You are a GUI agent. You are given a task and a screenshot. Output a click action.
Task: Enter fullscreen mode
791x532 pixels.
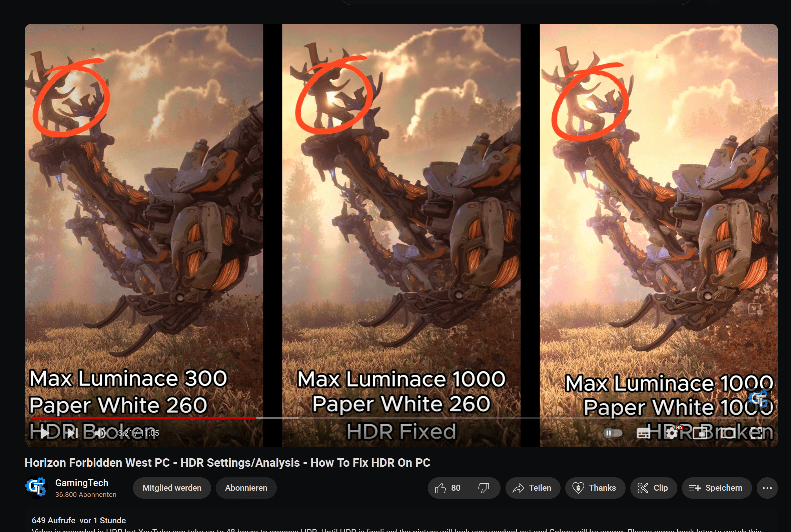tap(756, 433)
